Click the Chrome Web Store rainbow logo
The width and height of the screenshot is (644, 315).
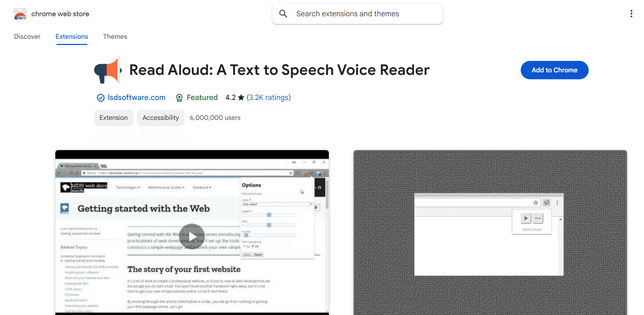tap(20, 14)
